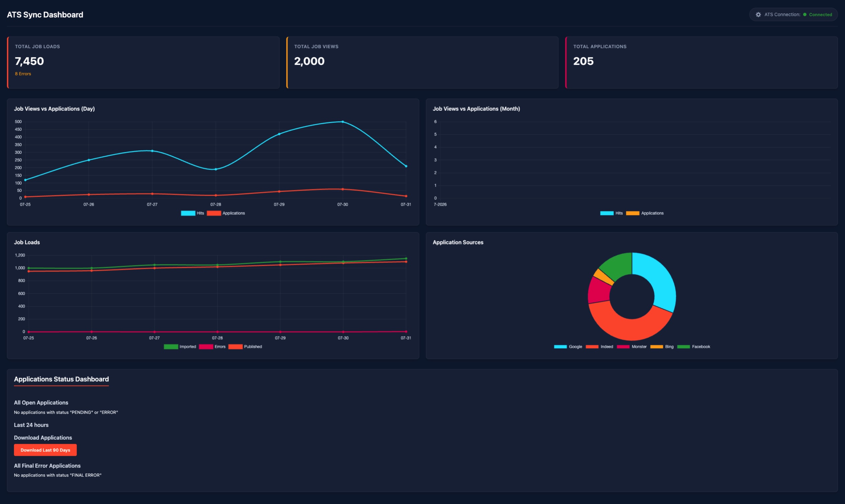The height and width of the screenshot is (504, 845).
Task: Toggle Indeed legend in Application Sources
Action: point(599,347)
